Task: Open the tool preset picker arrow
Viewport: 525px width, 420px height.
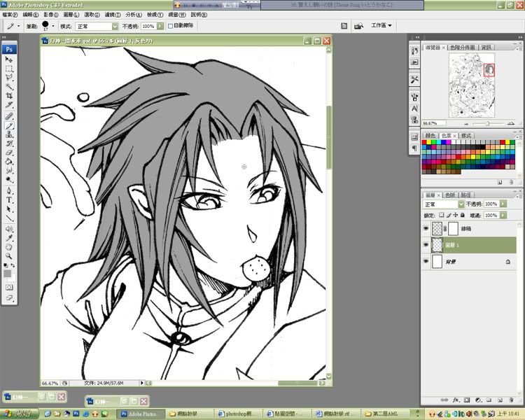Action: (18, 26)
